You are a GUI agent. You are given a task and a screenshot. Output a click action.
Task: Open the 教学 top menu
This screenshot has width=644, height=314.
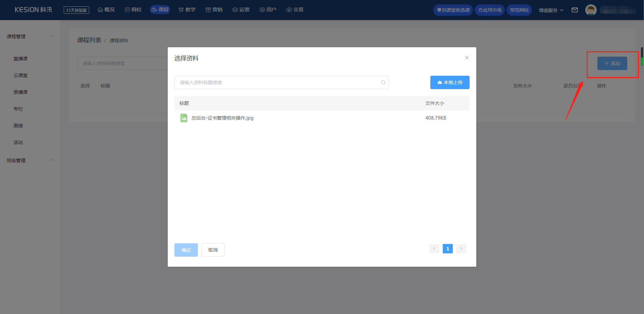187,10
